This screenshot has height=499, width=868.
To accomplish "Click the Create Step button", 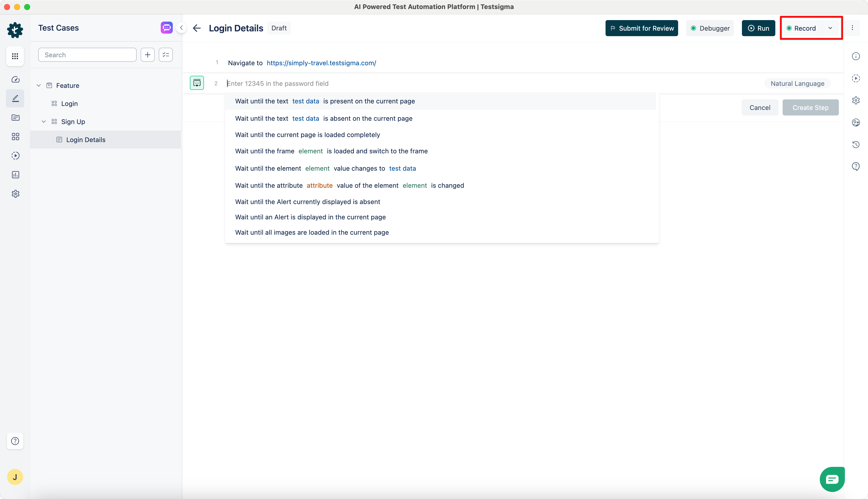I will [x=810, y=108].
